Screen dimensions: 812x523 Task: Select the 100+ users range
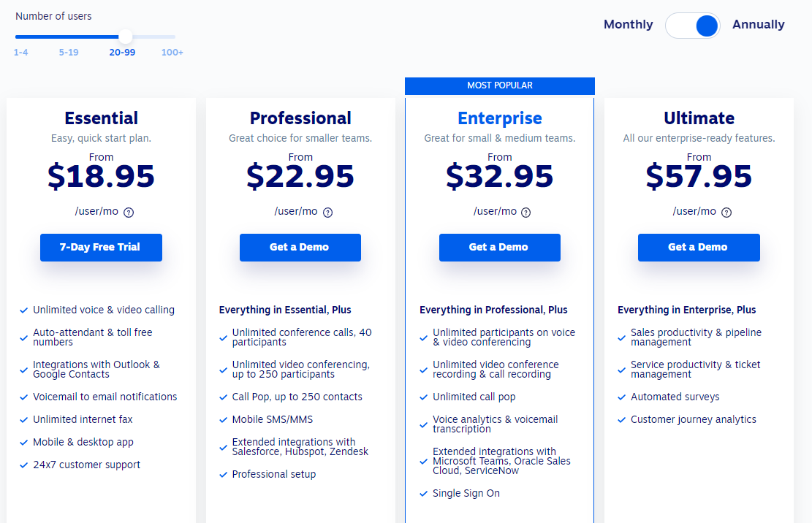pos(172,53)
